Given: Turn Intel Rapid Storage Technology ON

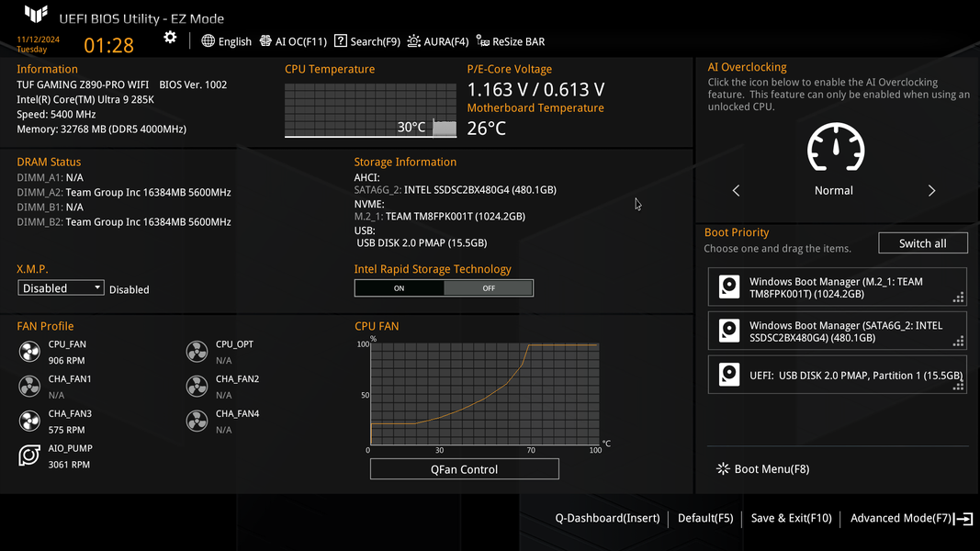Looking at the screenshot, I should 400,288.
